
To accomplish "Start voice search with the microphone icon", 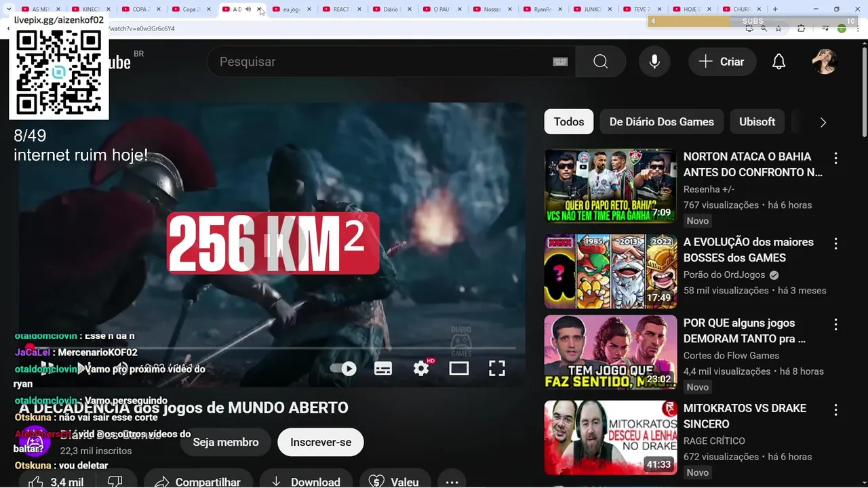I will 654,62.
